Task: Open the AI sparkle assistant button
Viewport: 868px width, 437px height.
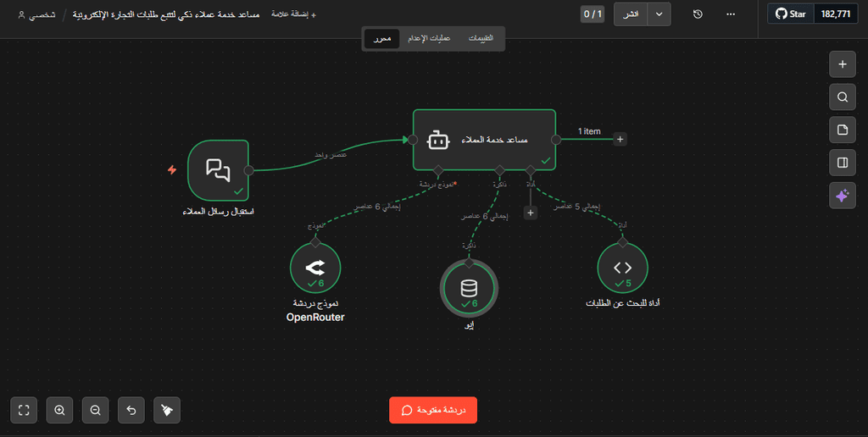Action: pos(842,195)
